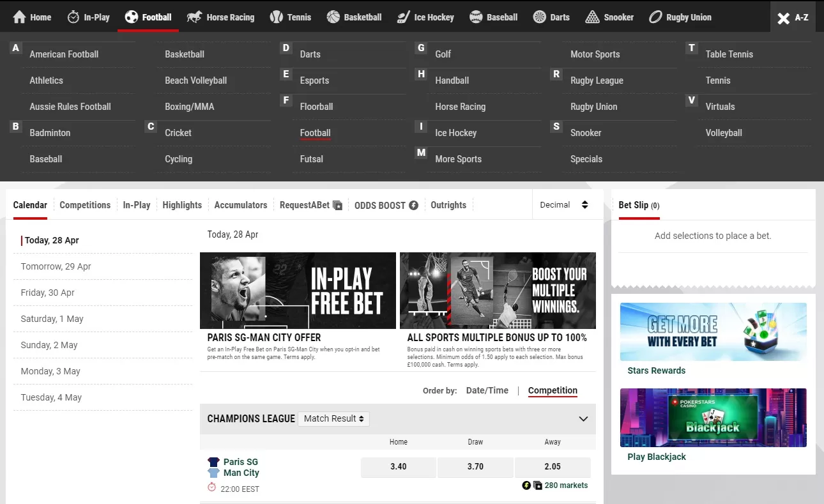Image resolution: width=824 pixels, height=504 pixels.
Task: Click the Tennis ball icon in top bar
Action: [x=277, y=17]
